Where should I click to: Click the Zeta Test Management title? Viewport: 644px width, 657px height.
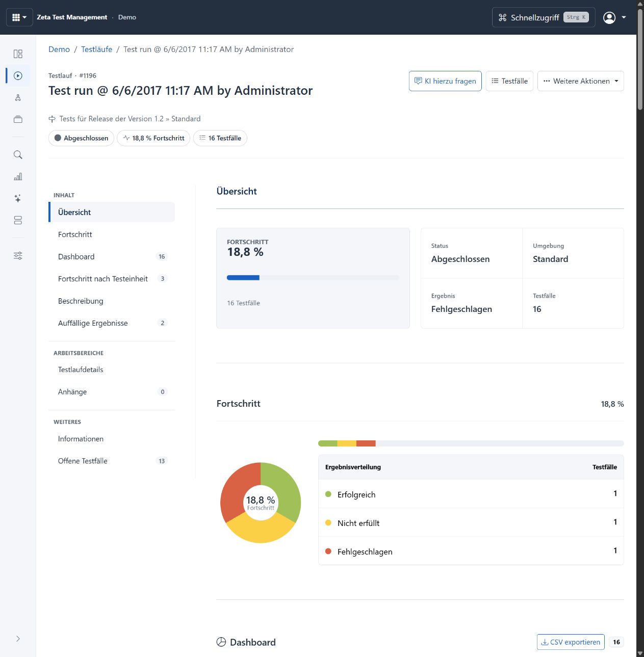(72, 17)
